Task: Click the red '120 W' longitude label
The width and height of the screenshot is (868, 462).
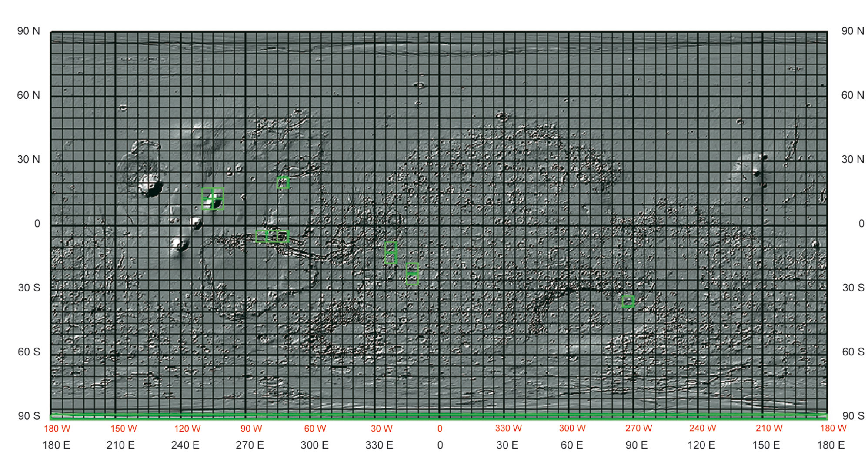Action: tap(187, 429)
